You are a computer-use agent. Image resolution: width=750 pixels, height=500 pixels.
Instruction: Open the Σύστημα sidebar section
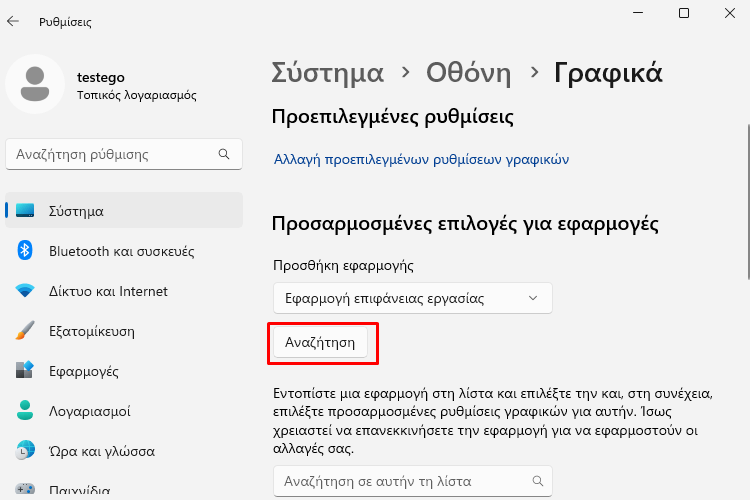[124, 211]
